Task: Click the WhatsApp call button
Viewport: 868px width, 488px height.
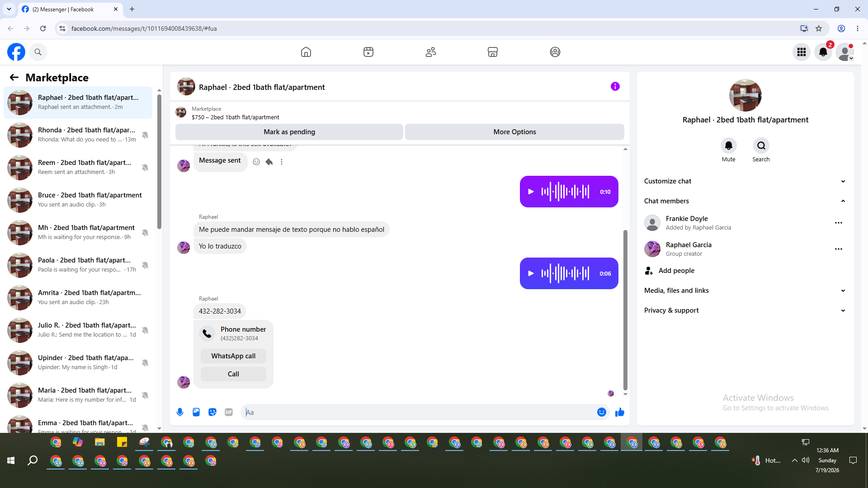Action: 233,356
